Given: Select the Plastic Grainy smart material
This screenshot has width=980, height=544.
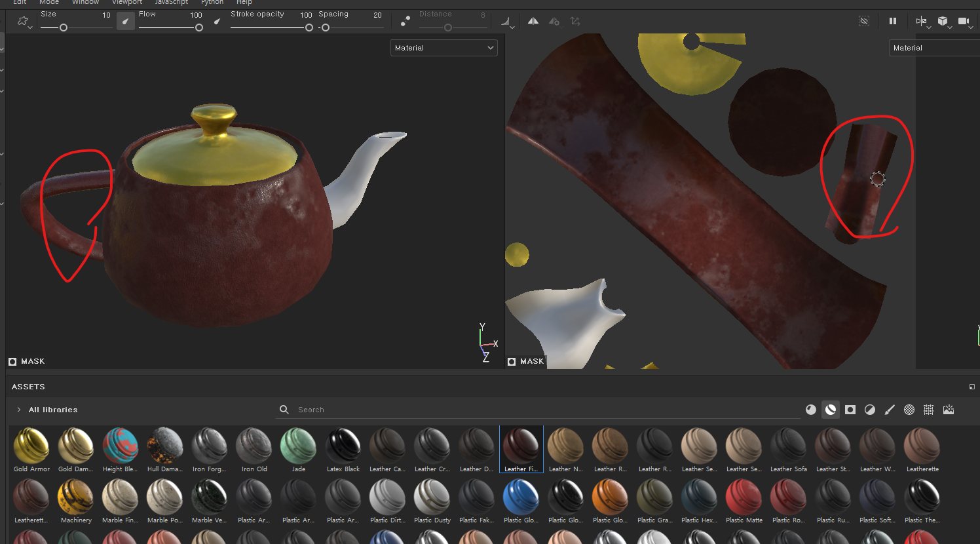Looking at the screenshot, I should (x=655, y=501).
